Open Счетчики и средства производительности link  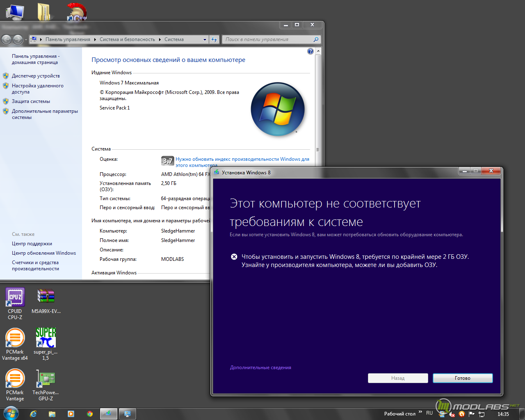tap(35, 265)
